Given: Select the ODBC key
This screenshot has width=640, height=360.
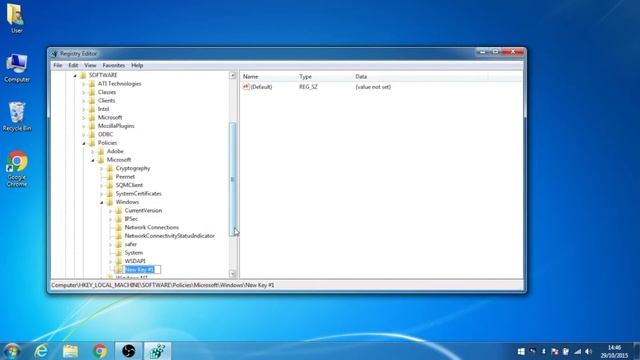Looking at the screenshot, I should pos(105,134).
